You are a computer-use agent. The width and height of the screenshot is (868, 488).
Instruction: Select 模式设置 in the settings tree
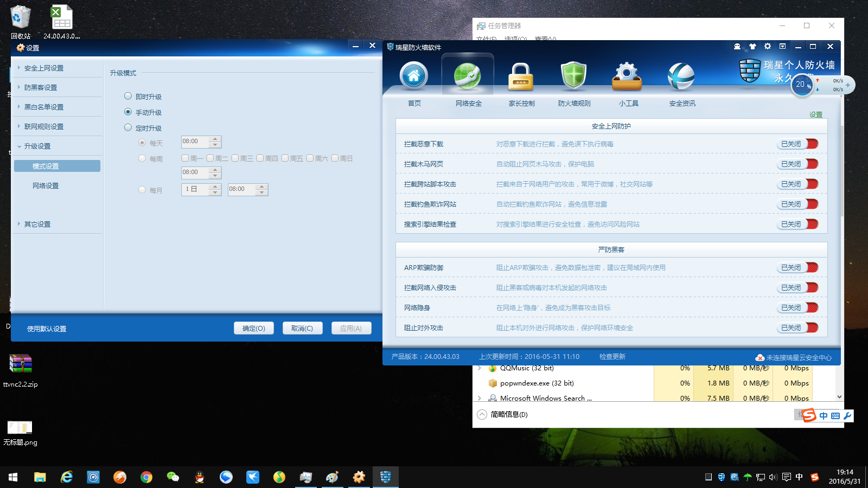(57, 166)
